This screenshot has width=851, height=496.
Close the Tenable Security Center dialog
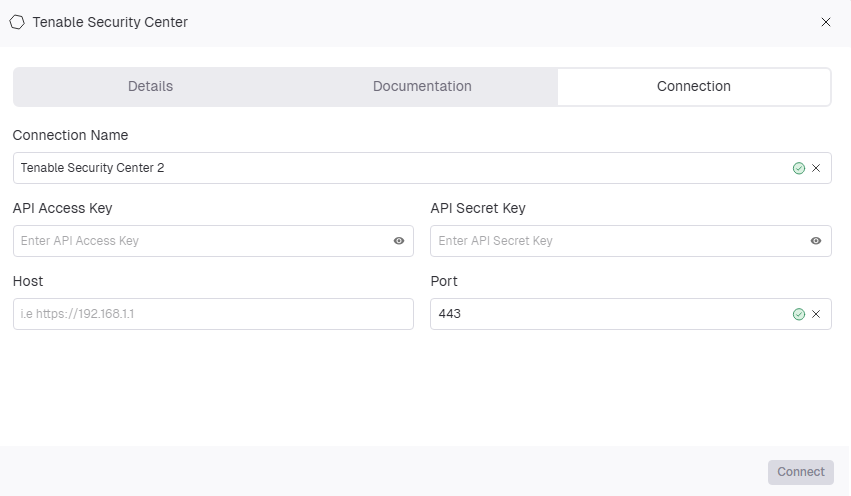pos(825,22)
